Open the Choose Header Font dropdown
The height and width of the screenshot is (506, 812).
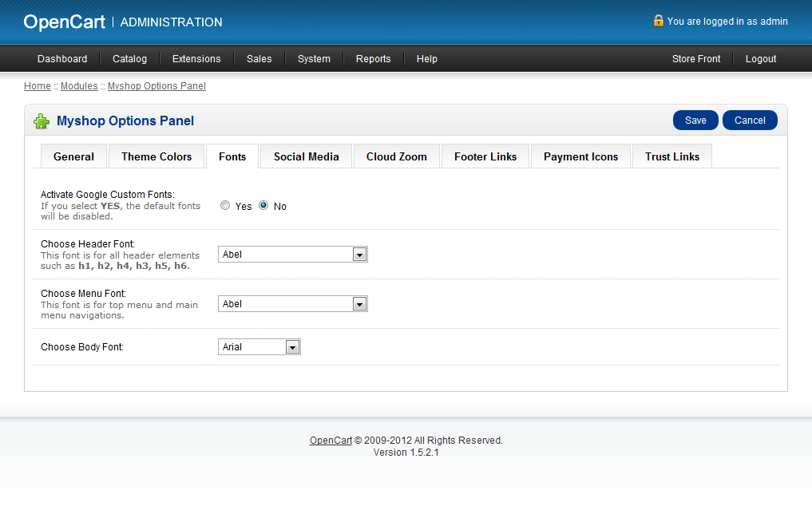click(x=292, y=255)
